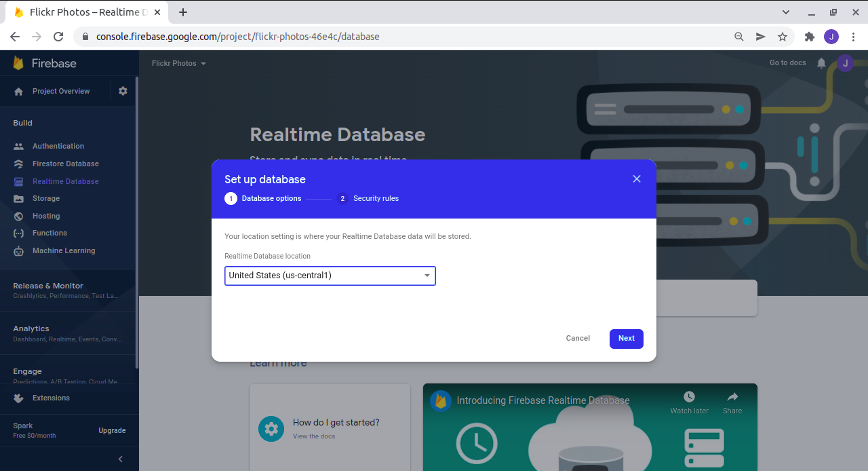Open Machine Learning in the sidebar

point(64,250)
